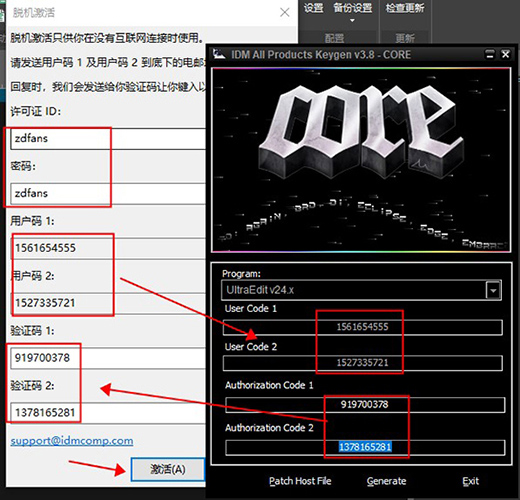
Task: Click the 密码 password field
Action: click(x=108, y=193)
